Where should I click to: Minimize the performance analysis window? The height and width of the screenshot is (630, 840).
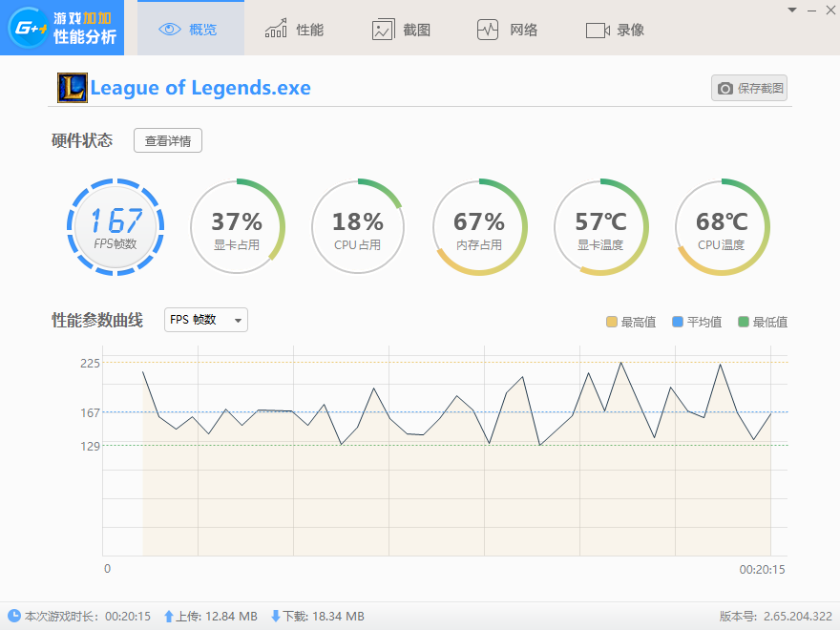(x=811, y=10)
